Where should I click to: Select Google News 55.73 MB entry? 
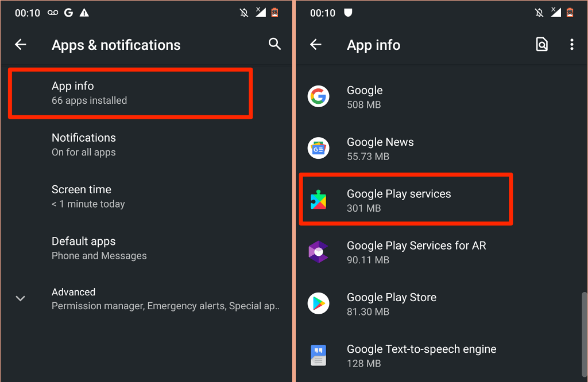pyautogui.click(x=380, y=149)
